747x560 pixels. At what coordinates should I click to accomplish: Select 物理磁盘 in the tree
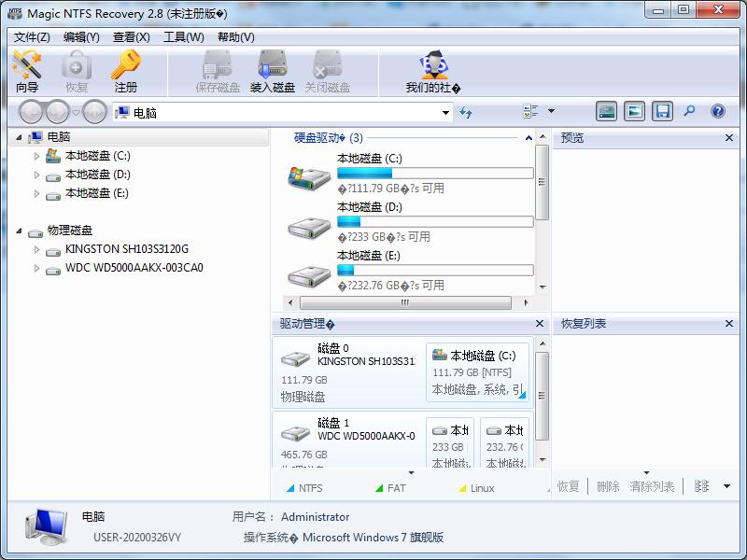(x=69, y=231)
